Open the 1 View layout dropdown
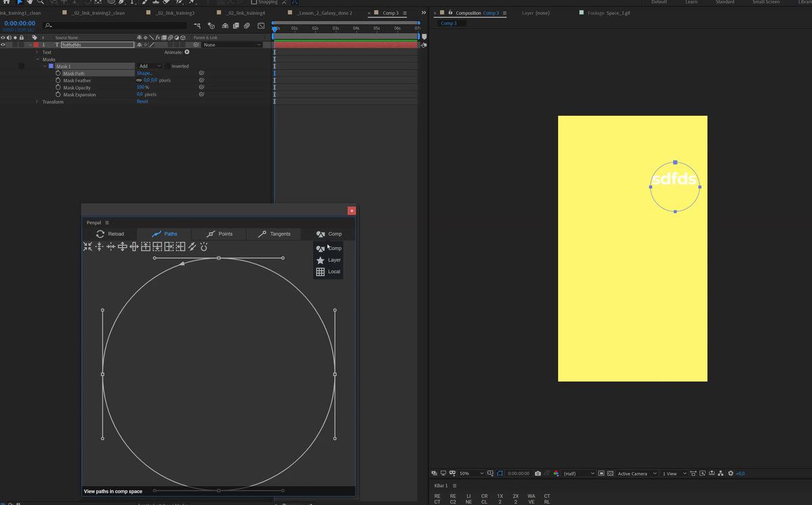This screenshot has width=812, height=505. click(673, 473)
